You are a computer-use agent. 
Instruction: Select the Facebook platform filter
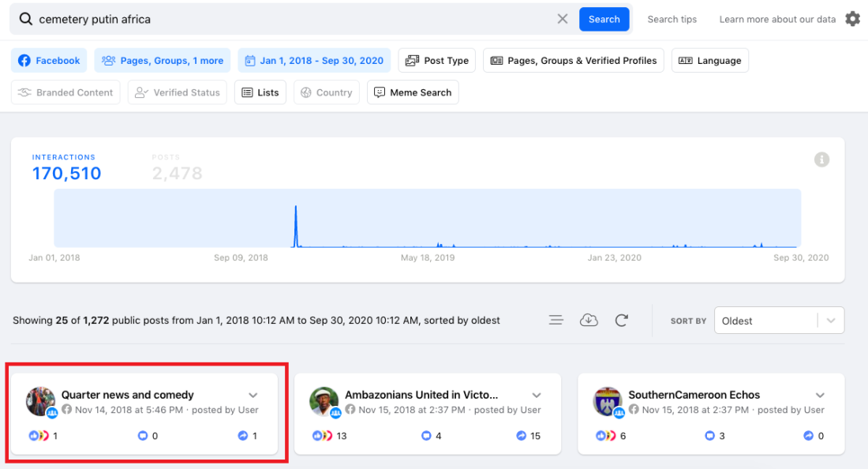(x=49, y=60)
